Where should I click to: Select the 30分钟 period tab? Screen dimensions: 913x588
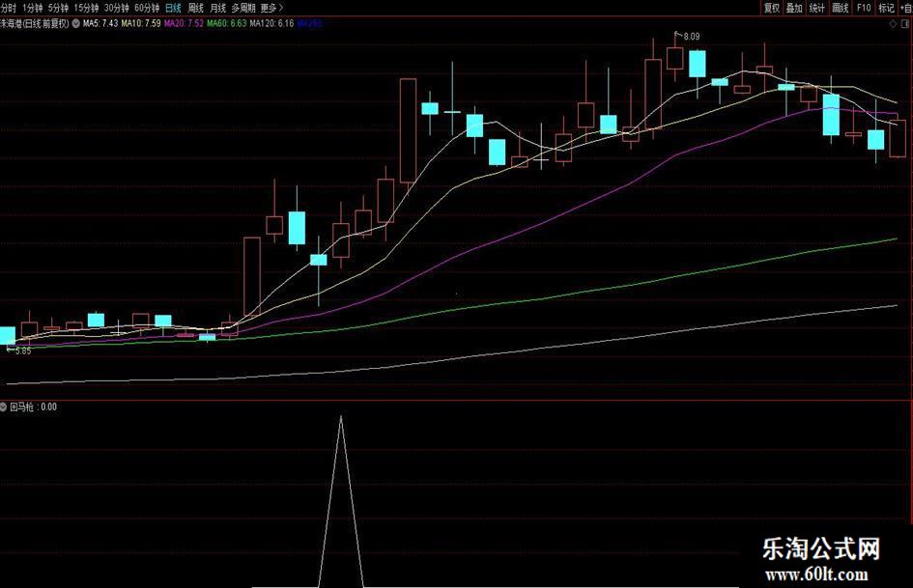click(x=117, y=8)
